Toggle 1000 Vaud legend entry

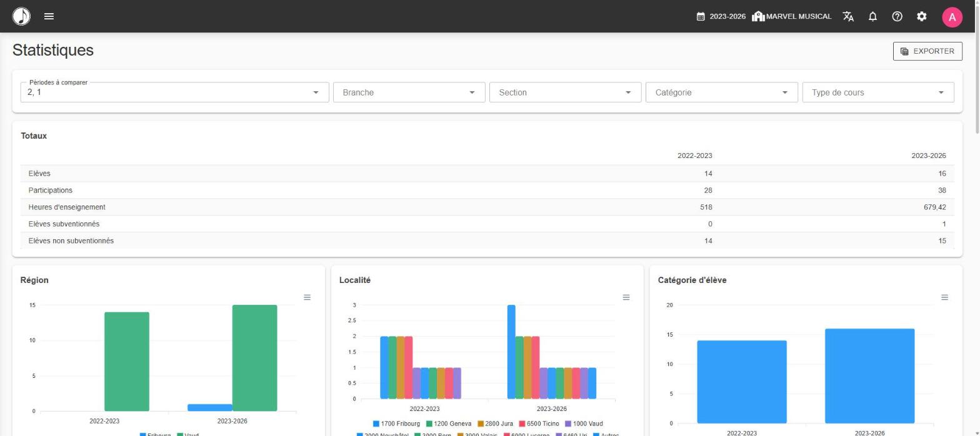pyautogui.click(x=584, y=424)
